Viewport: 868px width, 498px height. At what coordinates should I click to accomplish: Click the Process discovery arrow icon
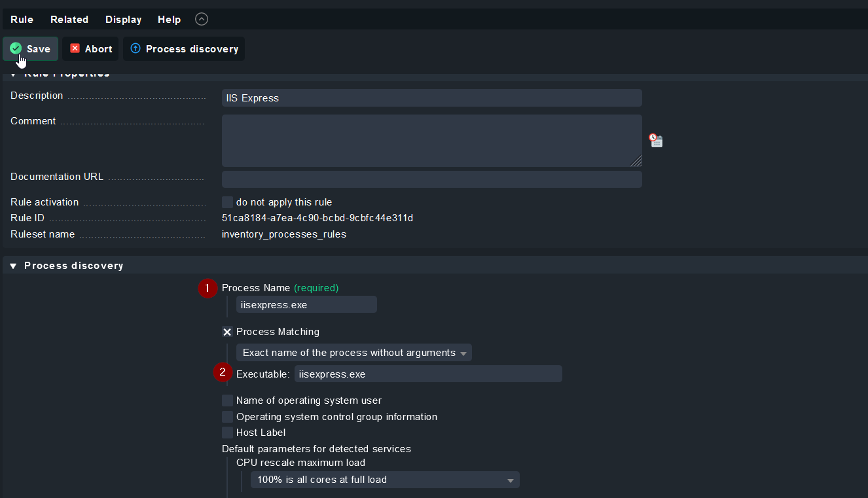[x=136, y=48]
